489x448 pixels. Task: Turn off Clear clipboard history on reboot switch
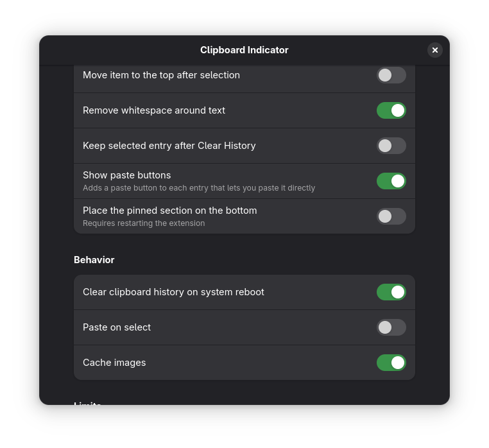[x=391, y=292]
